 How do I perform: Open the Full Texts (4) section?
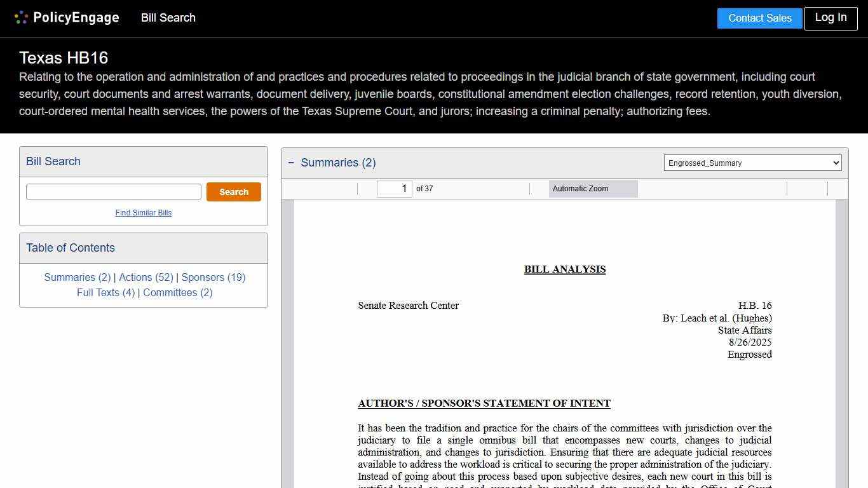[106, 293]
